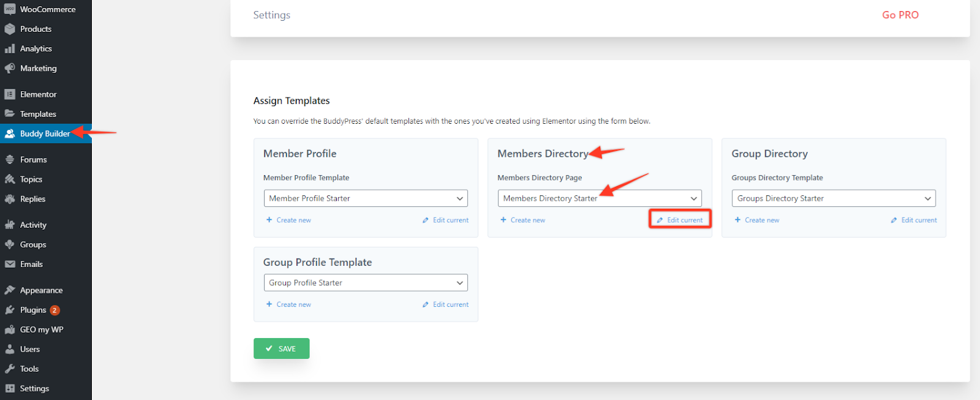
Task: Click the Go PRO link
Action: tap(900, 15)
